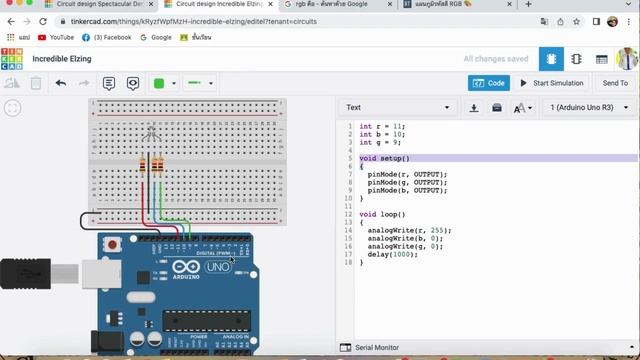Rotate the selected component

click(11, 83)
